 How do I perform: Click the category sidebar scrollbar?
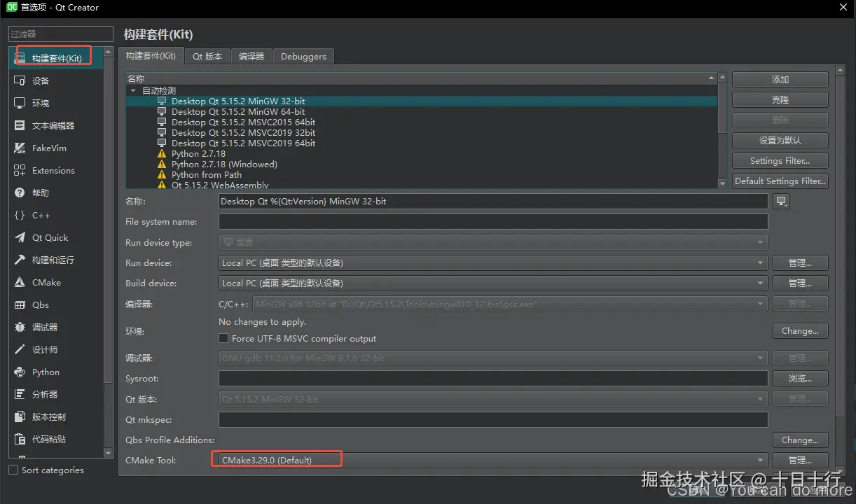click(x=108, y=252)
